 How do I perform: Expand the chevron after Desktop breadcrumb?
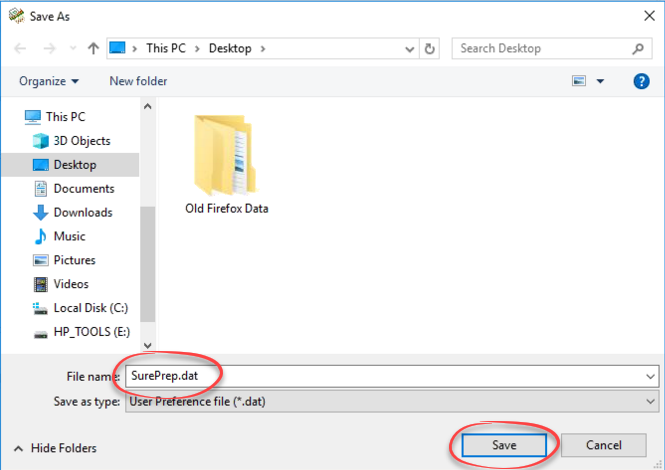click(263, 49)
